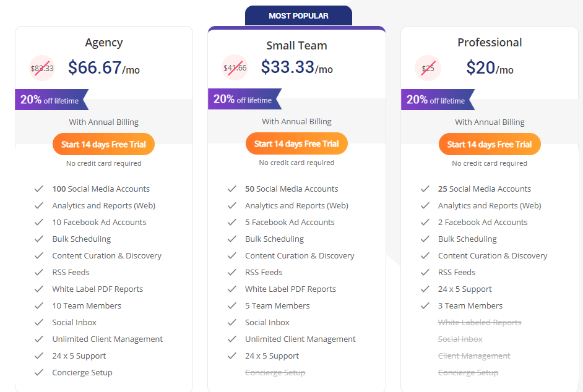Image resolution: width=583 pixels, height=392 pixels.
Task: Click checkmark beside 5 Facebook Ad Accounts
Action: (231, 223)
